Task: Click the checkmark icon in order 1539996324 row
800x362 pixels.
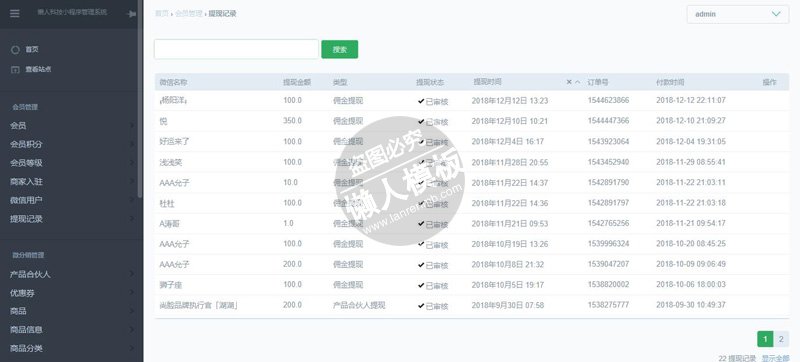Action: tap(421, 244)
